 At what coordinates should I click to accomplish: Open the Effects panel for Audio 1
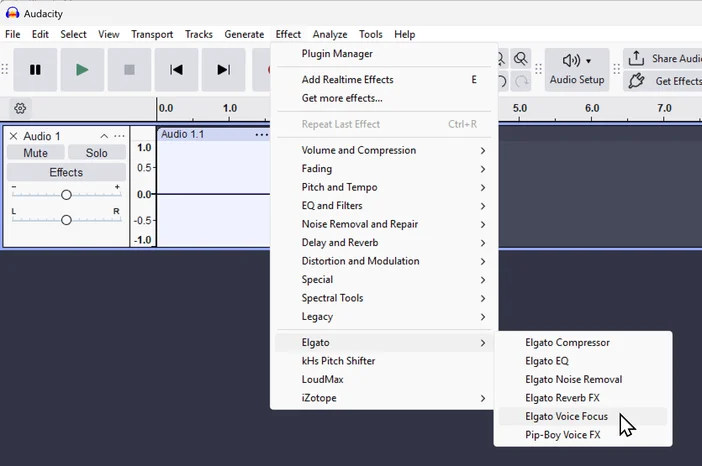(66, 172)
